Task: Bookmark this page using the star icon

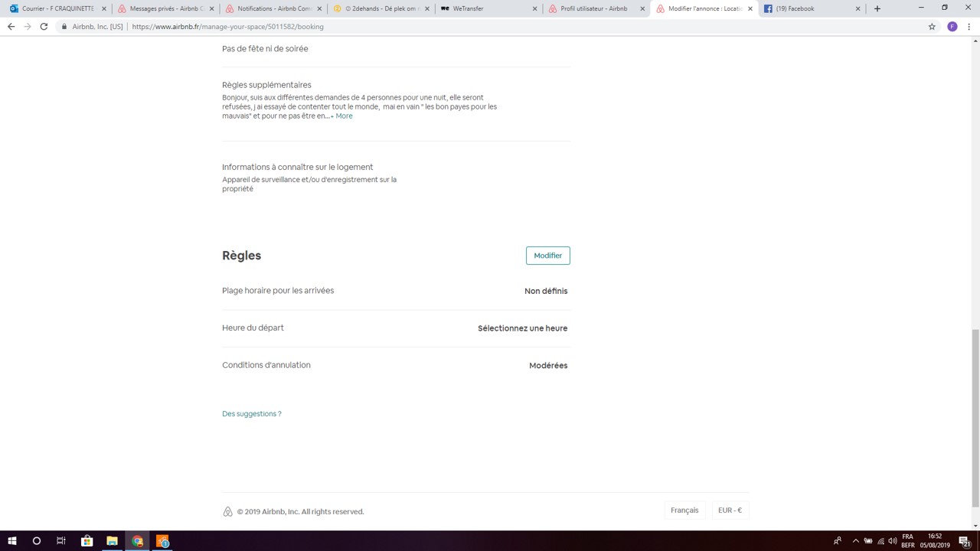Action: [x=932, y=26]
